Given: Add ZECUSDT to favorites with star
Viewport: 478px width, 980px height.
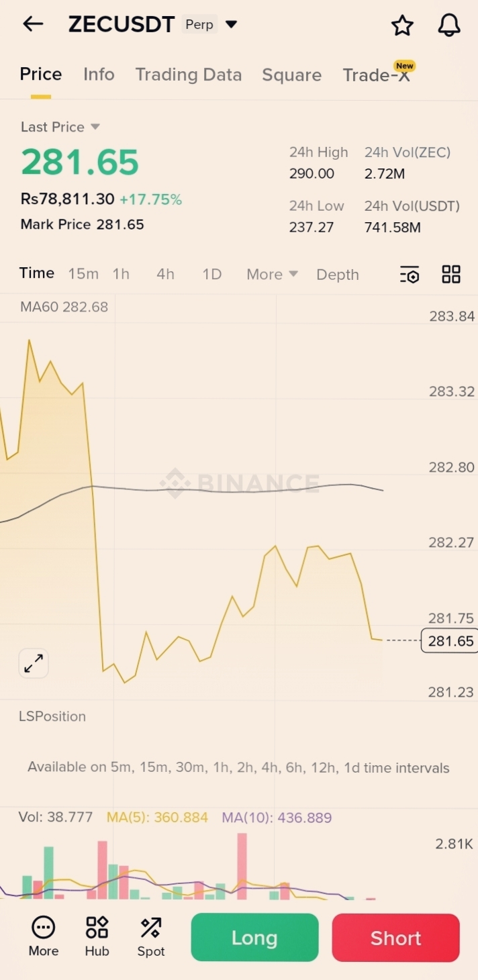Looking at the screenshot, I should (402, 26).
